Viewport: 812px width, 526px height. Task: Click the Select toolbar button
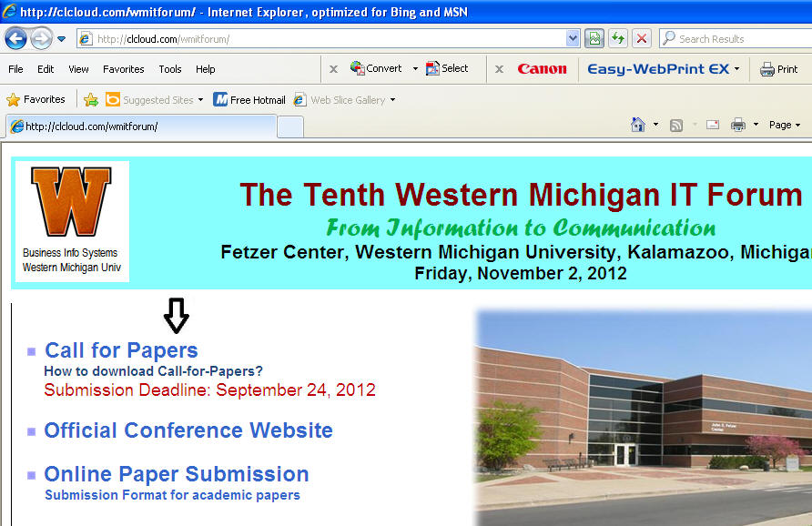click(x=447, y=68)
